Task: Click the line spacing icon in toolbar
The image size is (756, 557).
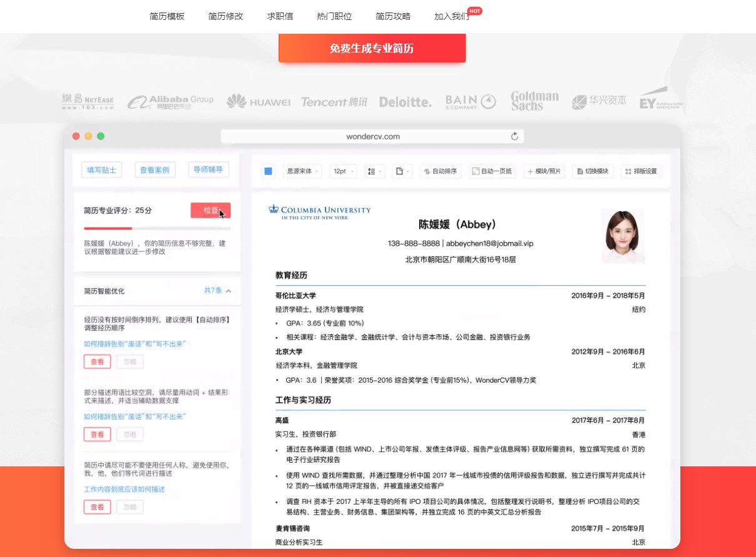Action: [x=372, y=171]
